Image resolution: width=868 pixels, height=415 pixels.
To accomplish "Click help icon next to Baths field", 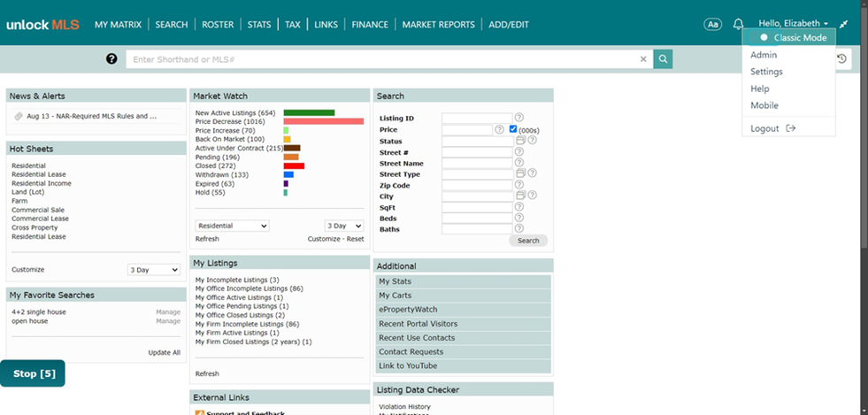I will pyautogui.click(x=519, y=228).
